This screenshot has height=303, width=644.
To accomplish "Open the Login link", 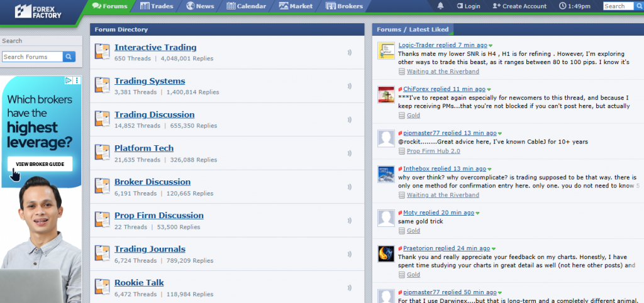I will (x=468, y=6).
